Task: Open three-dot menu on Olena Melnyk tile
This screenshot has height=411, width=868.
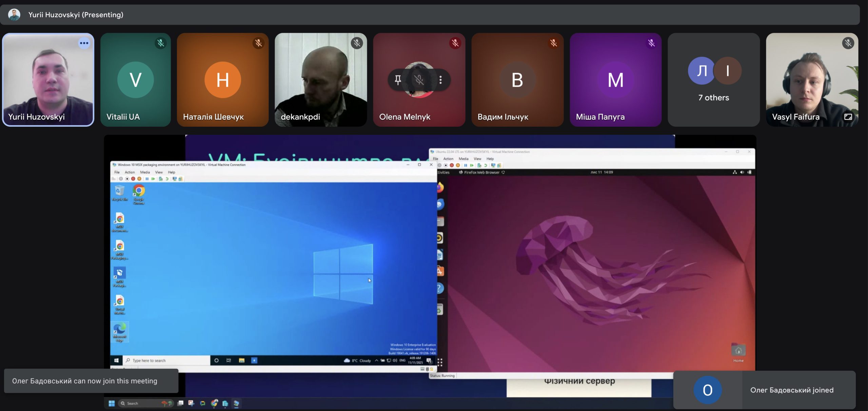Action: pyautogui.click(x=440, y=80)
